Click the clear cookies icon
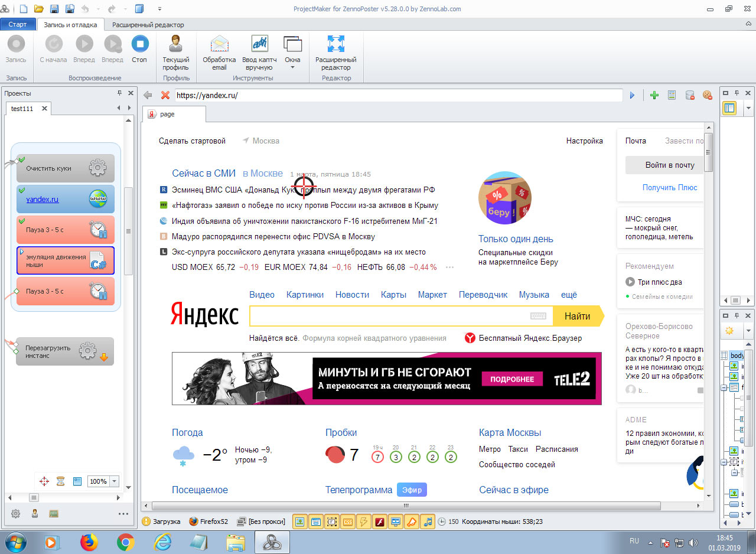 (707, 95)
